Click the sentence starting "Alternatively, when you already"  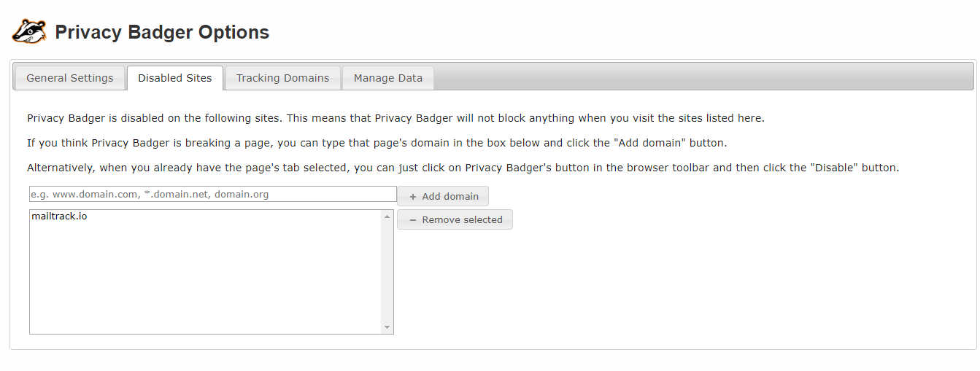pyautogui.click(x=463, y=168)
